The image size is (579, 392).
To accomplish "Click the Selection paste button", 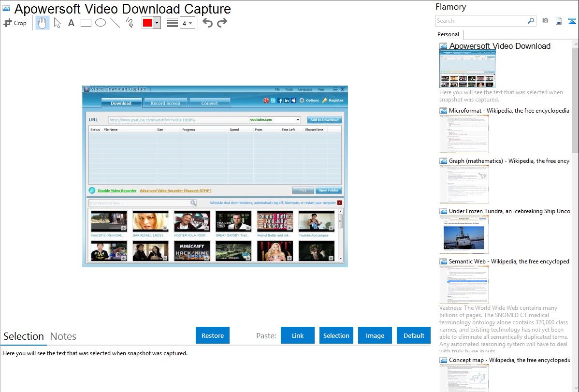I will click(336, 335).
